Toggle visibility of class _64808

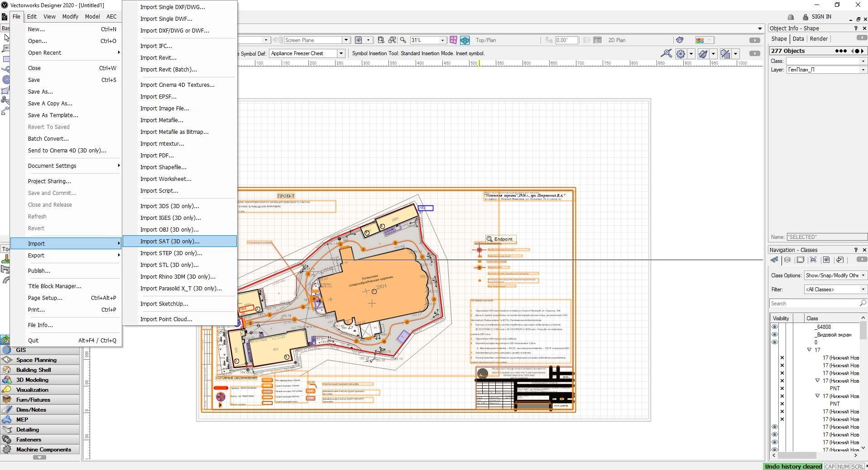[774, 327]
